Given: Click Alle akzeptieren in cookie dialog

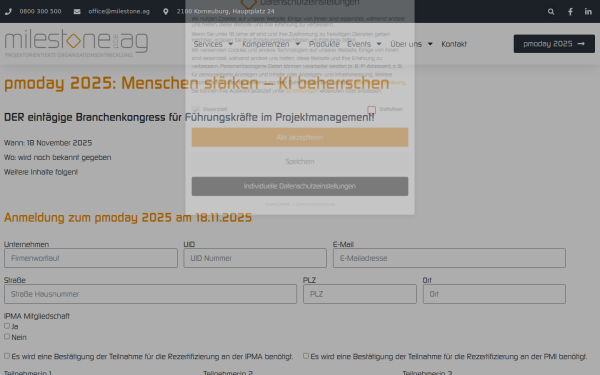Looking at the screenshot, I should 300,137.
